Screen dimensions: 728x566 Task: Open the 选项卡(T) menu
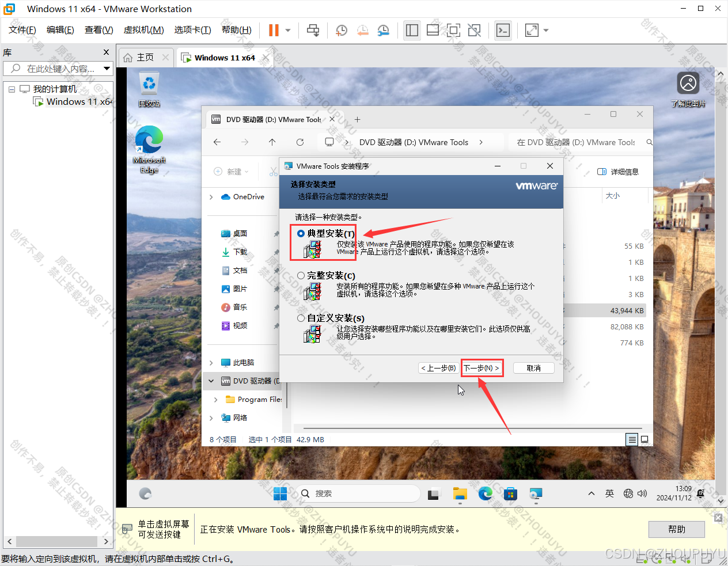click(192, 30)
